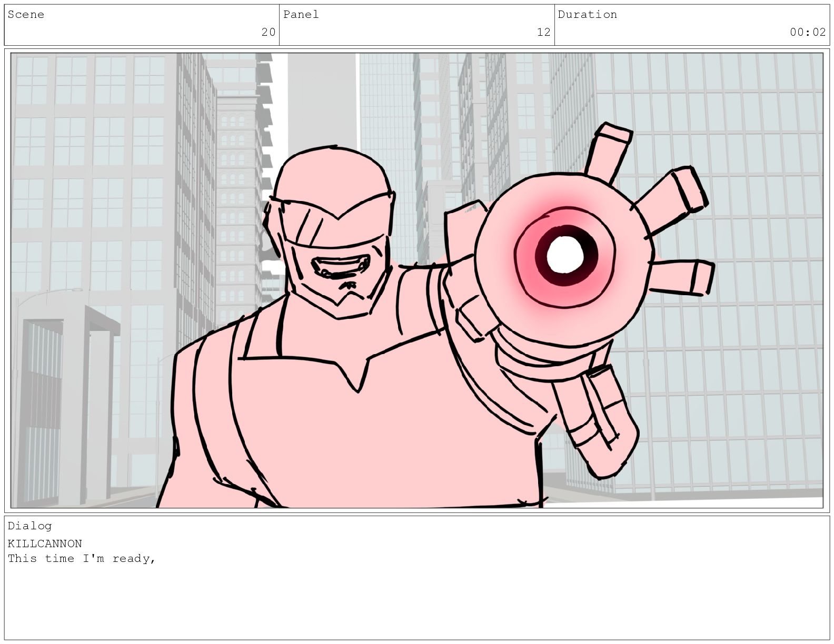Select the KILLCANNON character name

click(45, 544)
